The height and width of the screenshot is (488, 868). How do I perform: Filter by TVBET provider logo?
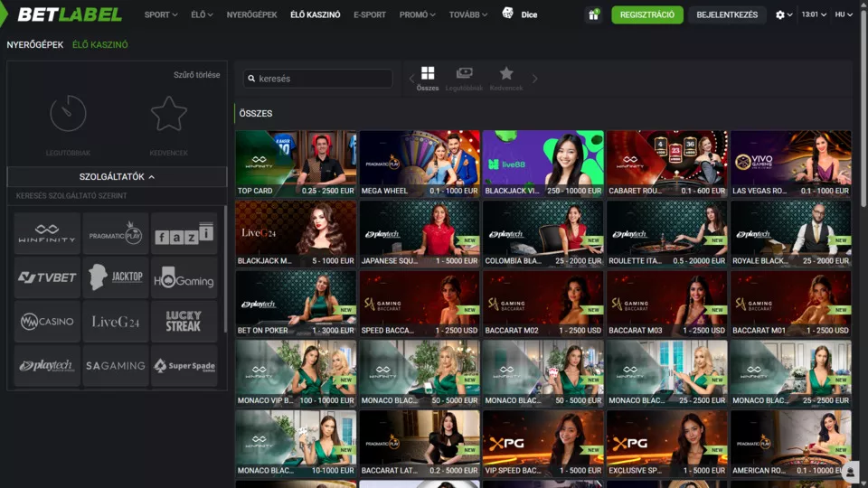pos(47,277)
